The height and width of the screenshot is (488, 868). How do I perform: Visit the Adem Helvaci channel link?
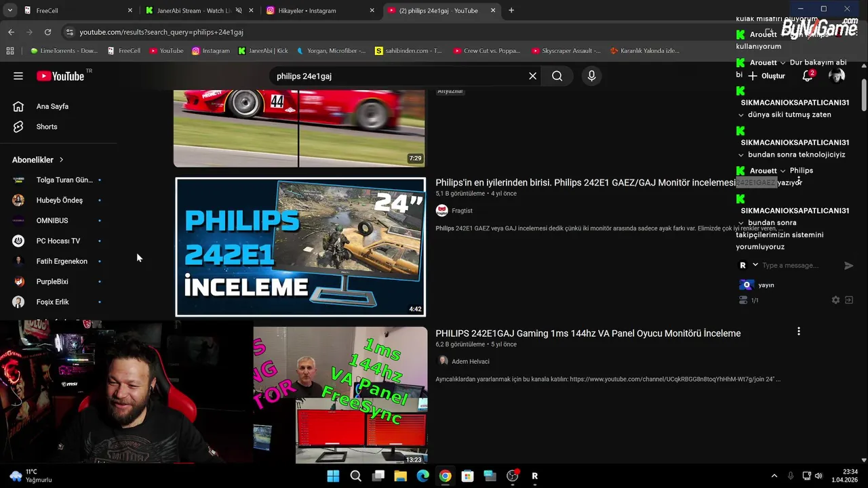point(471,361)
